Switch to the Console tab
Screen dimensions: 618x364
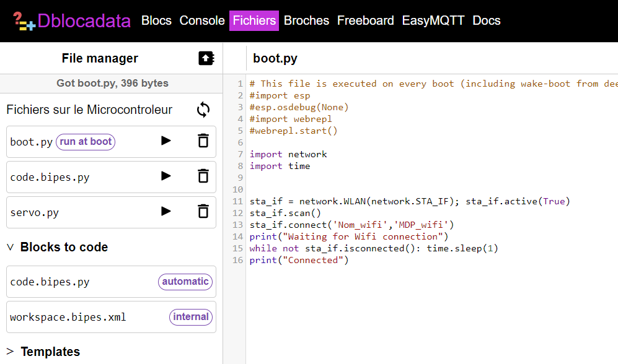[x=202, y=20]
